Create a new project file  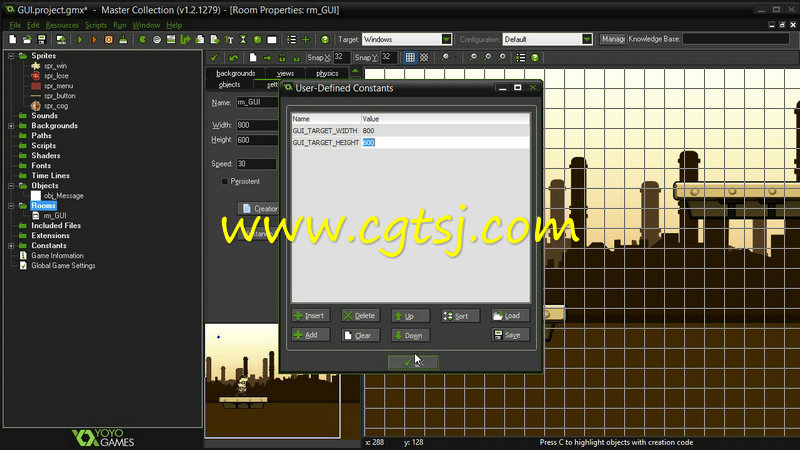click(13, 39)
